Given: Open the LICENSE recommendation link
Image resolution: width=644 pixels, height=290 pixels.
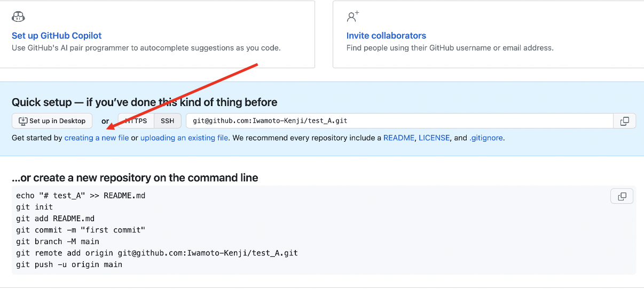Looking at the screenshot, I should (x=434, y=138).
